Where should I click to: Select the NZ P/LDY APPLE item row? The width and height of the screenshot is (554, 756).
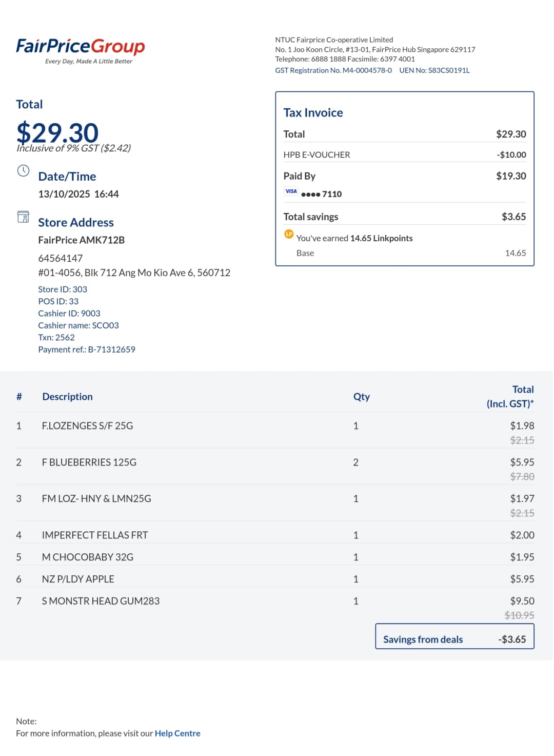tap(275, 579)
